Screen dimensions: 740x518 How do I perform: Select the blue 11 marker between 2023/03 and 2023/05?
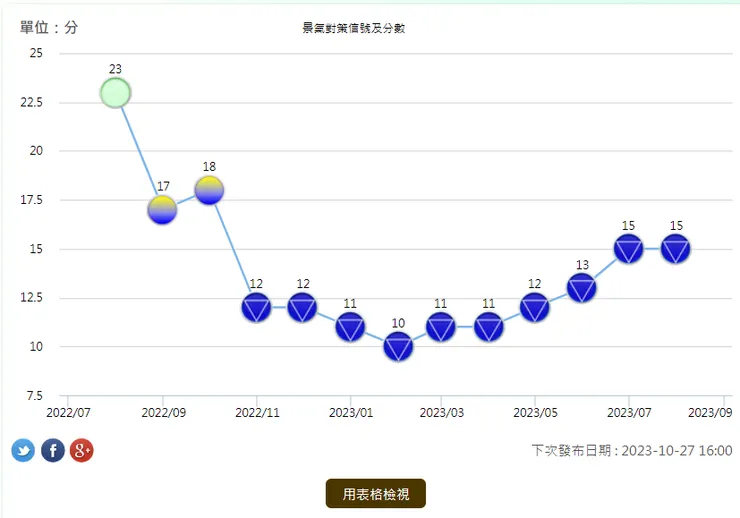point(488,327)
